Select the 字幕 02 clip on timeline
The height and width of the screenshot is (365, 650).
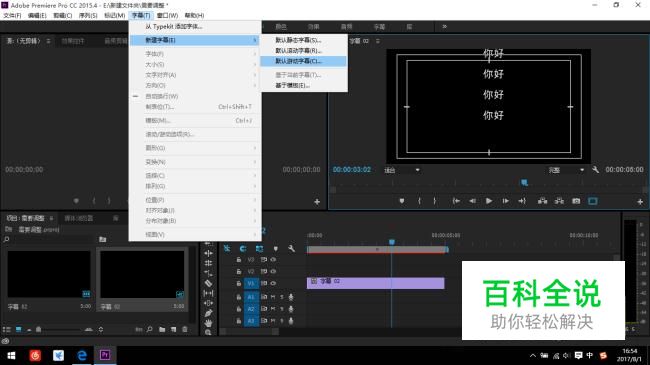pos(376,283)
